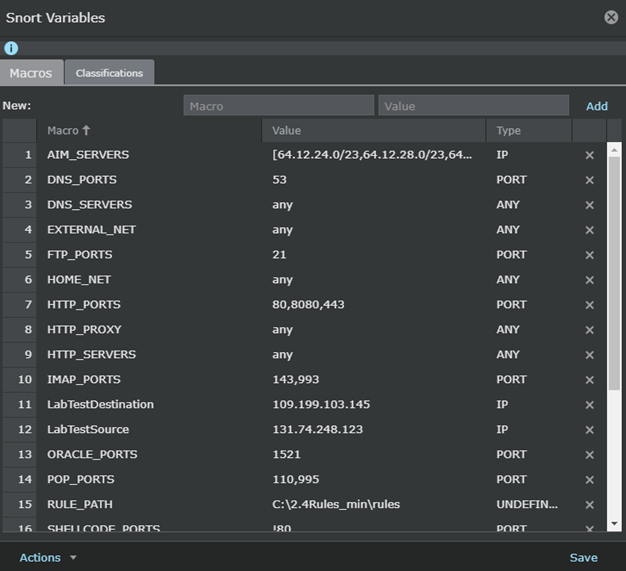This screenshot has width=626, height=571.
Task: Select the EXTERNAL_NET macro name
Action: [x=91, y=230]
